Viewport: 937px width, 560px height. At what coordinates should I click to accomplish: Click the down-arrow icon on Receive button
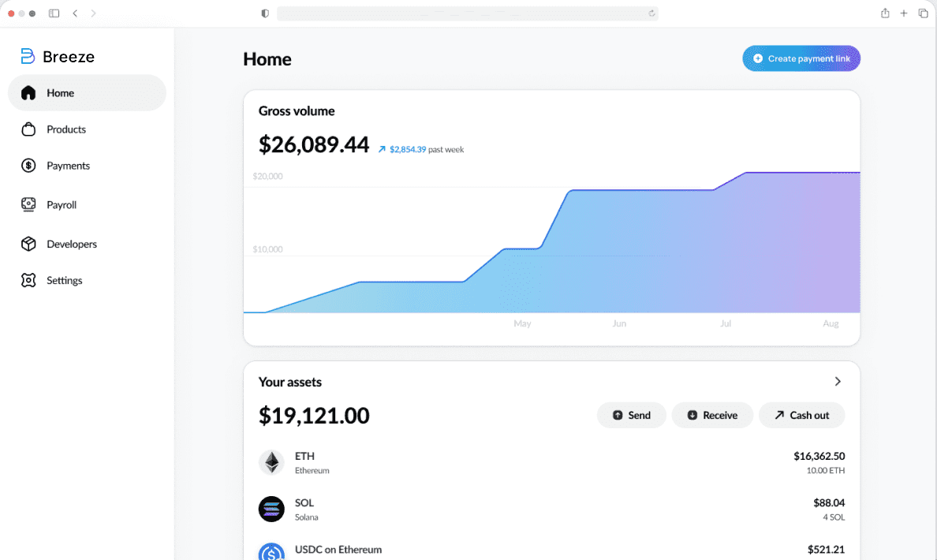coord(692,416)
